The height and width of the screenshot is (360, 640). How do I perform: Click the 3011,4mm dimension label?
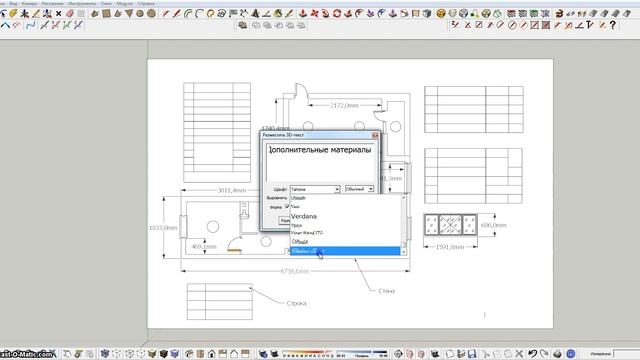coord(232,190)
